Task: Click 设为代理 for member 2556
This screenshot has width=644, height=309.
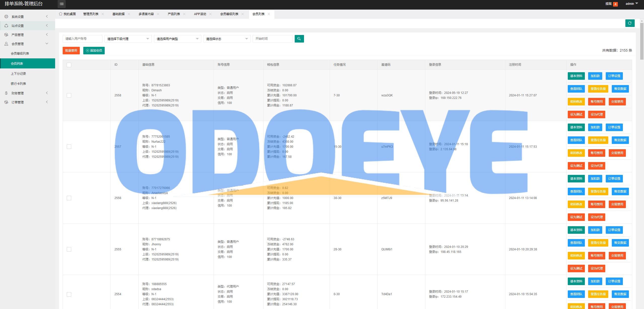Action: pos(596,217)
